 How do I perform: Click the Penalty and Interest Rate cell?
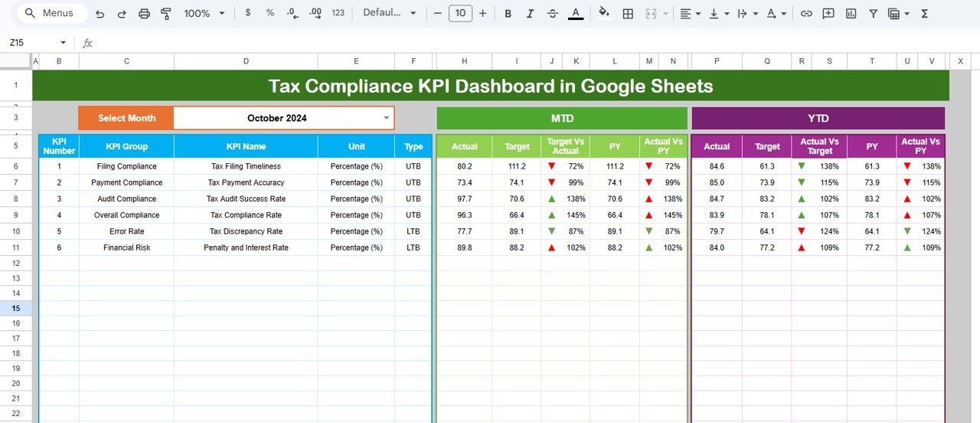246,248
